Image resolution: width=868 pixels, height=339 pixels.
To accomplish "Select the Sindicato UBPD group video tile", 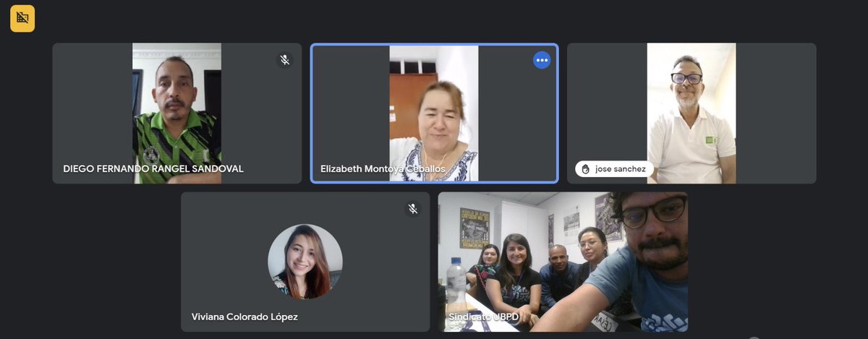I will [563, 262].
